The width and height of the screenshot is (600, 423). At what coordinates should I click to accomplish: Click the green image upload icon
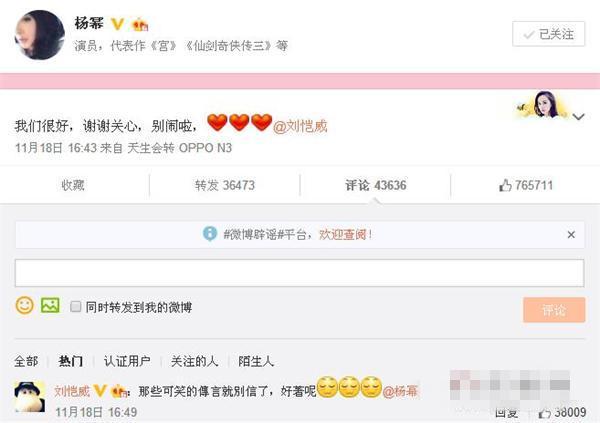coord(51,305)
